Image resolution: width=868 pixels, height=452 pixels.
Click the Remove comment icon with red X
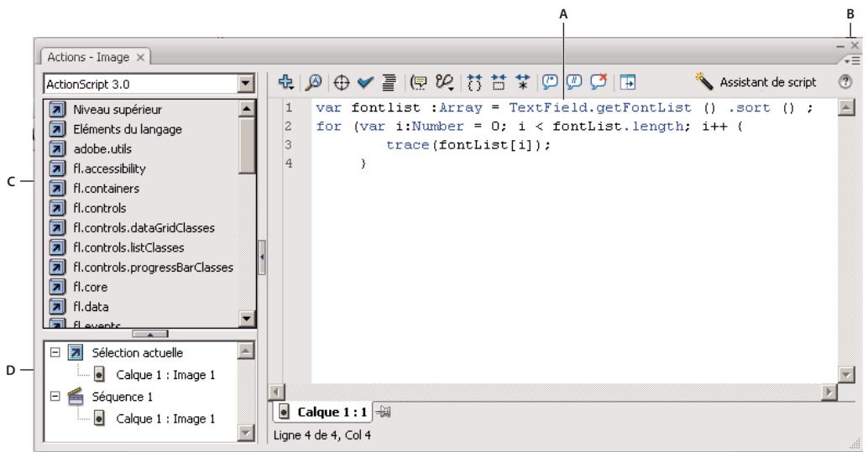pyautogui.click(x=599, y=82)
